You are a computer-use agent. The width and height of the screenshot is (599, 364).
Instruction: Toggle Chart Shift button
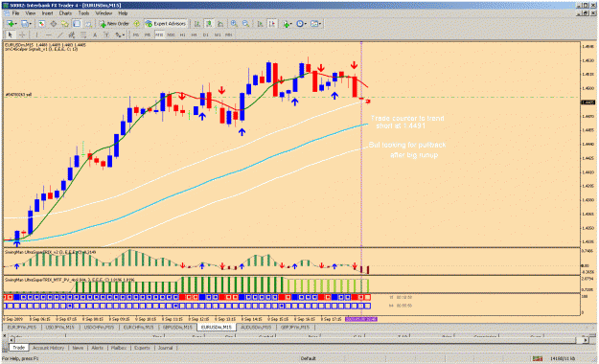click(x=271, y=24)
